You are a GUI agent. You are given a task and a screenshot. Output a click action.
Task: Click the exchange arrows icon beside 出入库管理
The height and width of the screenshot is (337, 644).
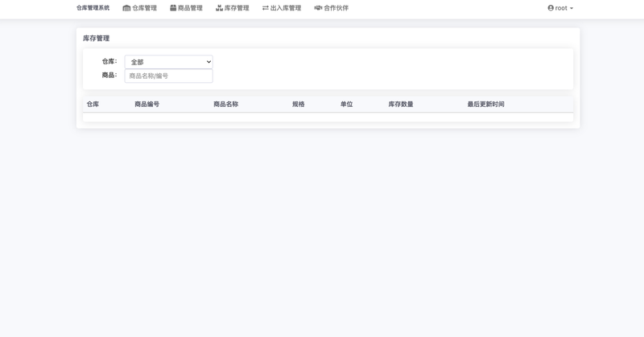[x=266, y=8]
